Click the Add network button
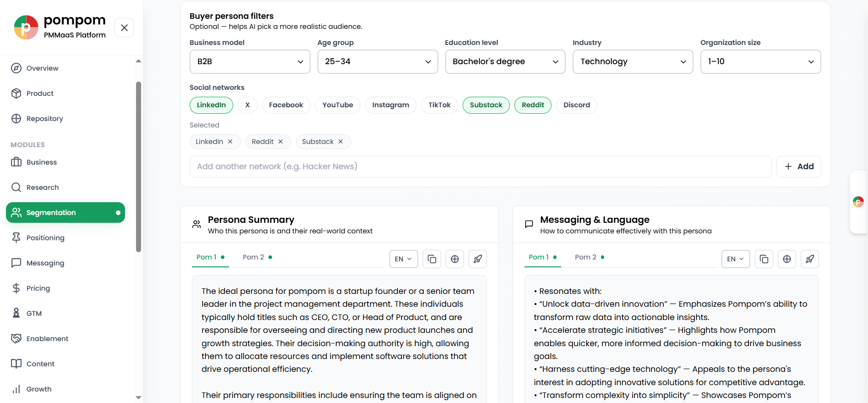Viewport: 868px width, 403px height. pyautogui.click(x=799, y=166)
